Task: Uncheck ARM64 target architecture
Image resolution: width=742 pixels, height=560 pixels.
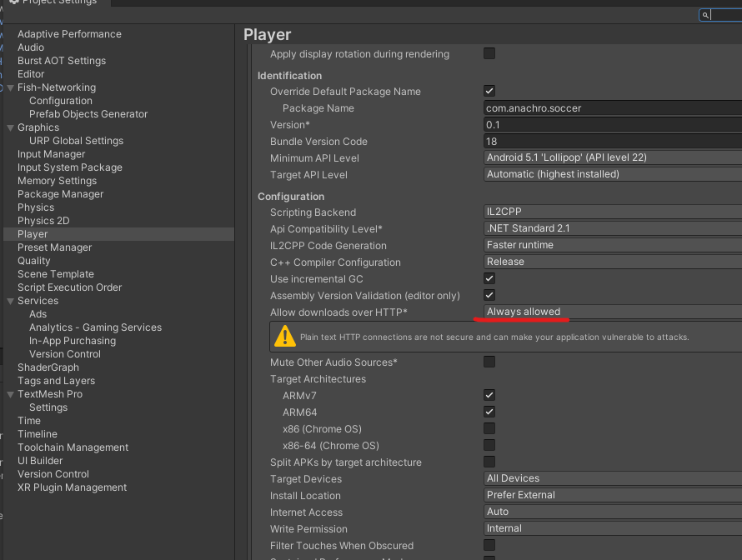Action: click(x=489, y=412)
